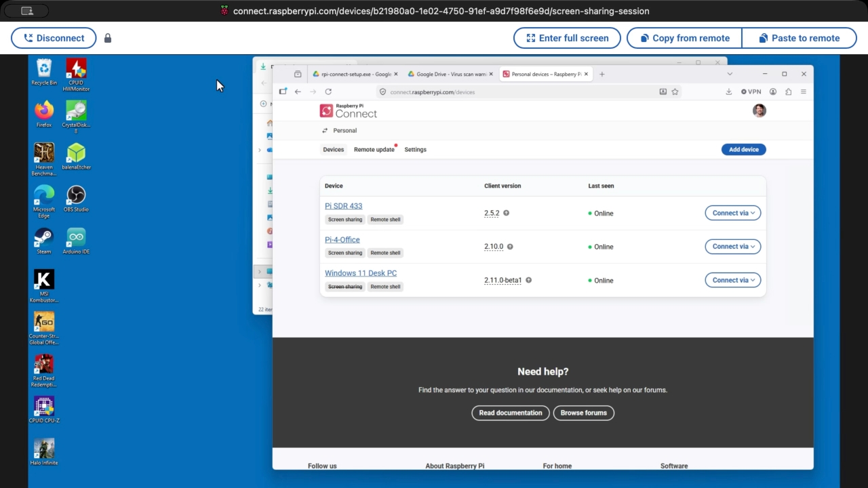Open the user profile avatar menu
Image resolution: width=868 pixels, height=488 pixels.
tap(759, 110)
